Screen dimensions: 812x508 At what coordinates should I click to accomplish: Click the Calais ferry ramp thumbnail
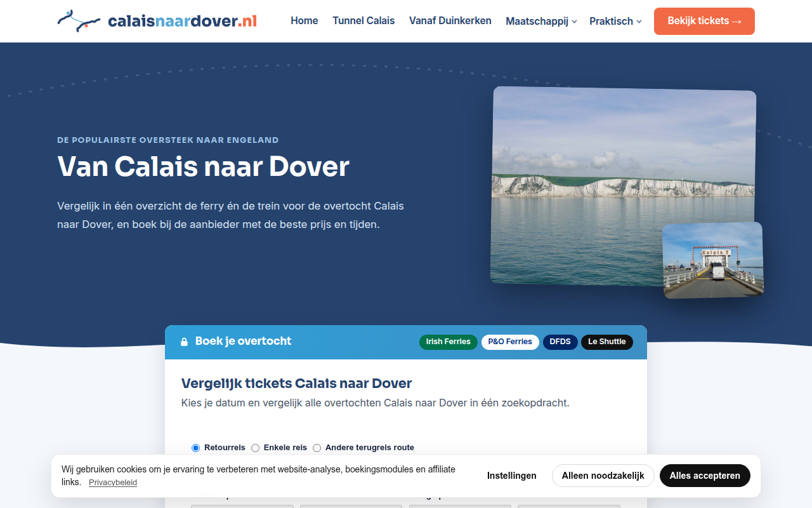713,260
